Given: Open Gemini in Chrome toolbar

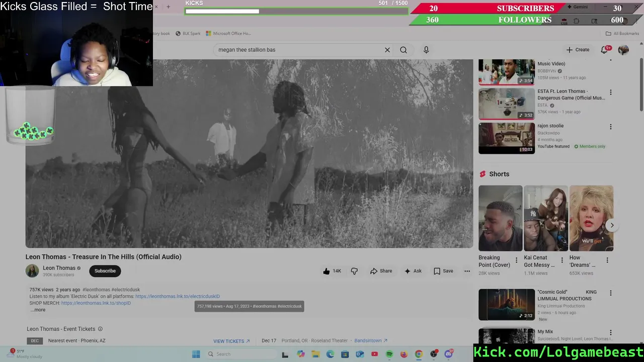Looking at the screenshot, I should pos(577,7).
